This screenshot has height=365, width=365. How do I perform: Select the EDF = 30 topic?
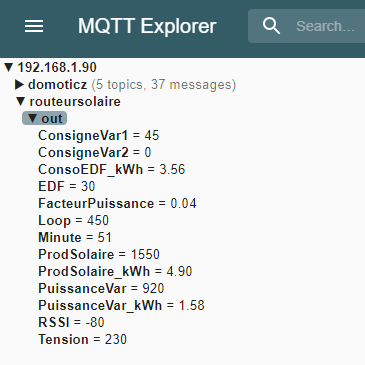(x=67, y=187)
